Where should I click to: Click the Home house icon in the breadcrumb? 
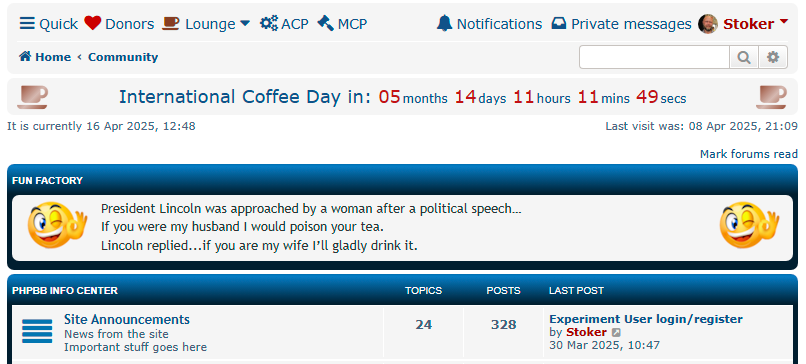(x=25, y=57)
